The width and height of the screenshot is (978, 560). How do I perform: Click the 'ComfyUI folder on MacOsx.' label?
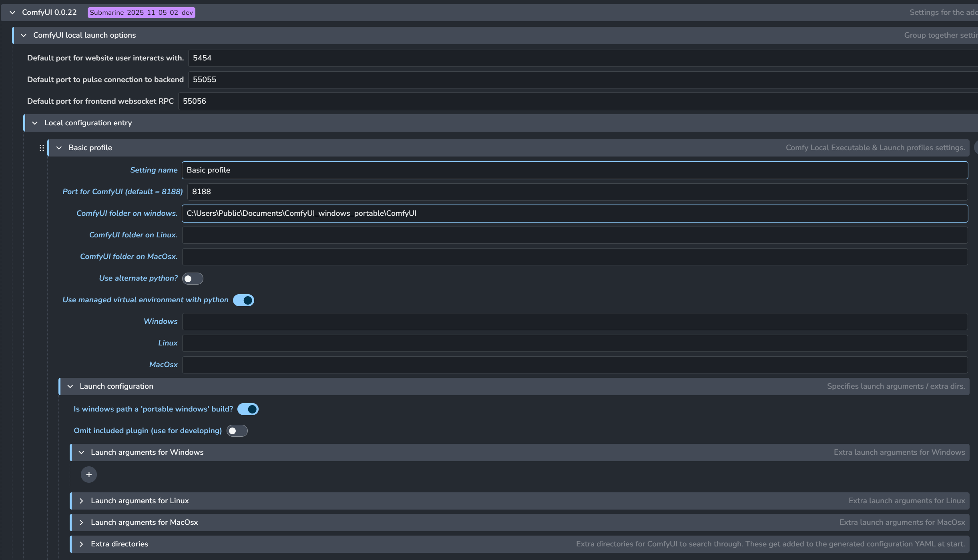[x=129, y=257]
